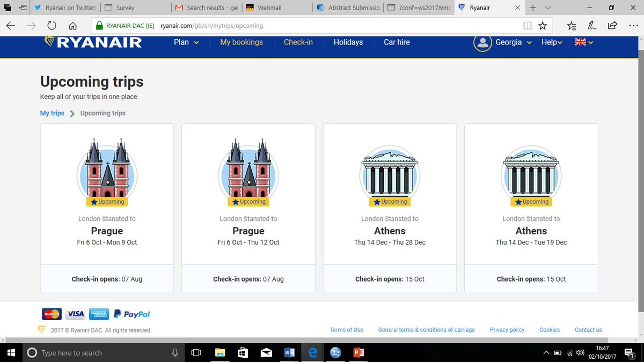Switch to Ryanair on Twitter tab
Image resolution: width=644 pixels, height=362 pixels.
pos(64,8)
